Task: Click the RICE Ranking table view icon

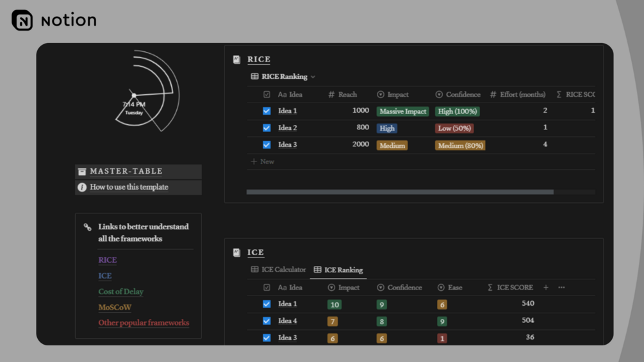Action: (254, 76)
